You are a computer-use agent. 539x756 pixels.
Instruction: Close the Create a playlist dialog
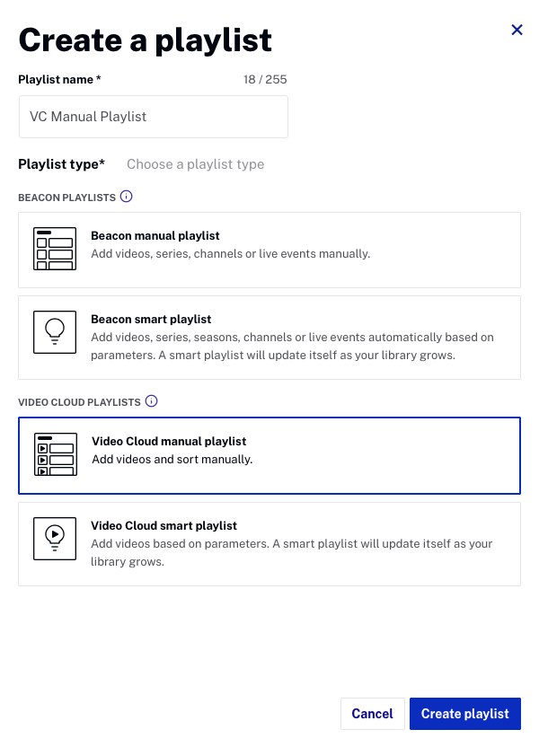(517, 30)
